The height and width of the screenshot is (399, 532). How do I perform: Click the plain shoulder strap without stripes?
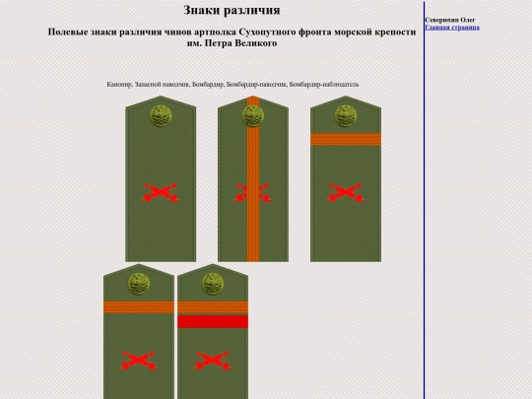(161, 178)
